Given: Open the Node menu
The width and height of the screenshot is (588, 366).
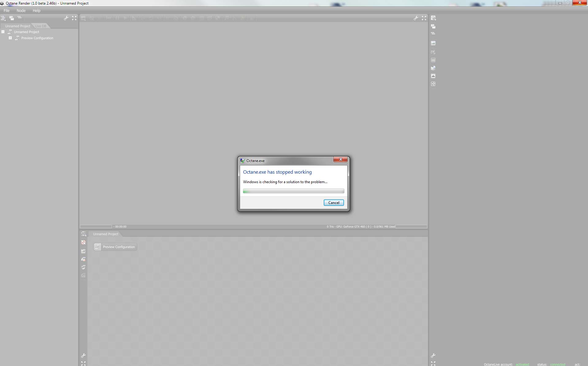Looking at the screenshot, I should point(21,10).
